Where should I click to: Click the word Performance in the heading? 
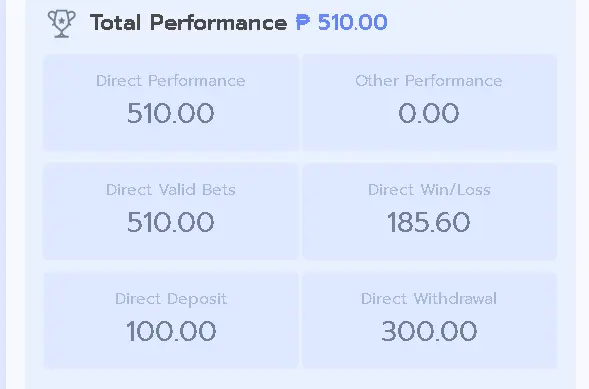pos(219,23)
